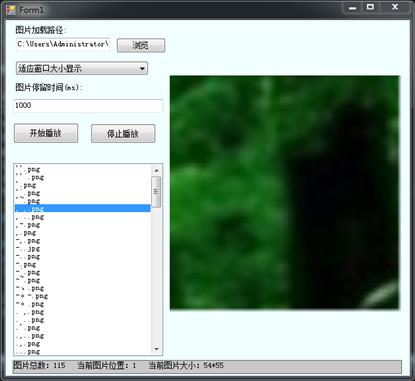This screenshot has width=415, height=381.
Task: Click the 浏览 browse button
Action: [141, 45]
